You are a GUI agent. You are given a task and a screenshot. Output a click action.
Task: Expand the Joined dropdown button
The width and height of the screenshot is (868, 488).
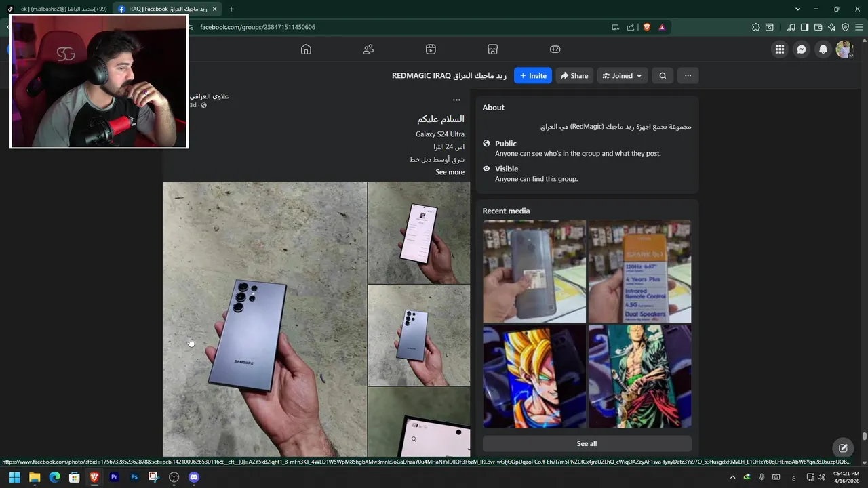pos(623,76)
